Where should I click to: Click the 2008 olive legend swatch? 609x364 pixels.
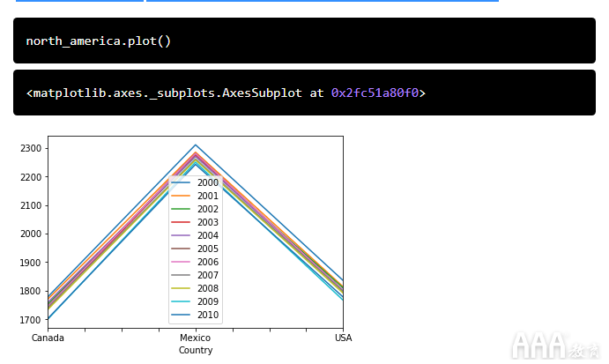point(181,288)
